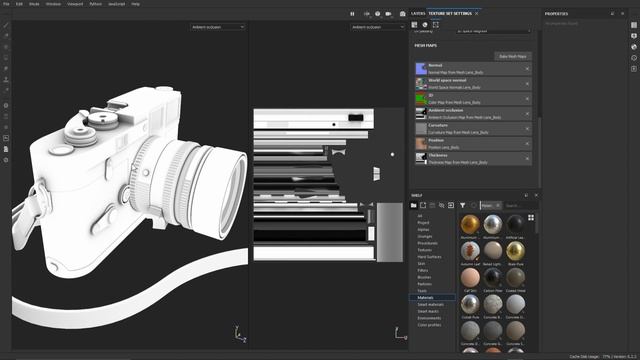Open the 3D viewport Ambient occlusion dropdown
640x360 pixels.
tap(218, 27)
